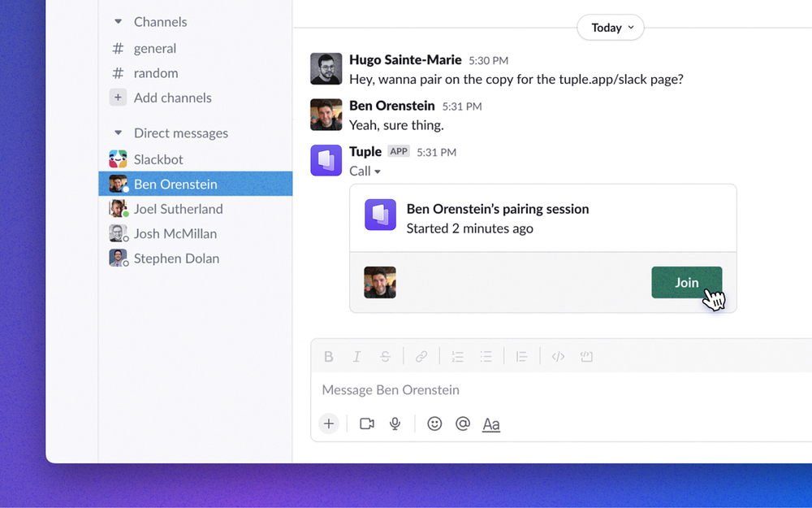Toggle italic formatting in the composer
Screen dimensions: 812x508
point(356,357)
